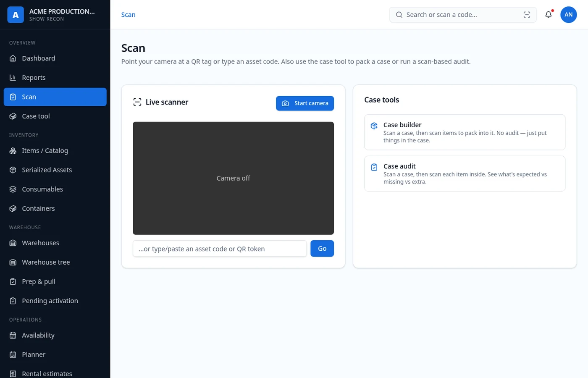Open Serialized Assets page

coord(55,170)
